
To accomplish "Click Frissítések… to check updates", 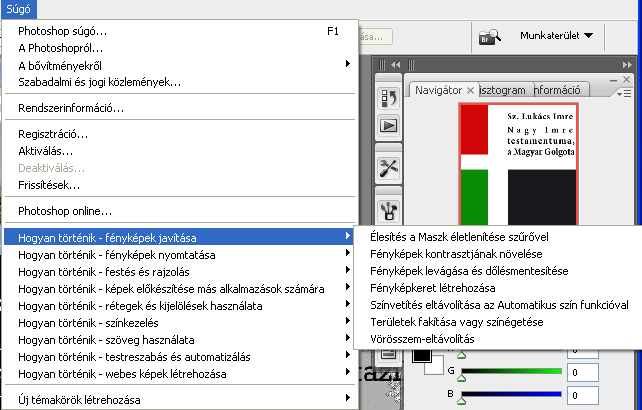I will 179,185.
